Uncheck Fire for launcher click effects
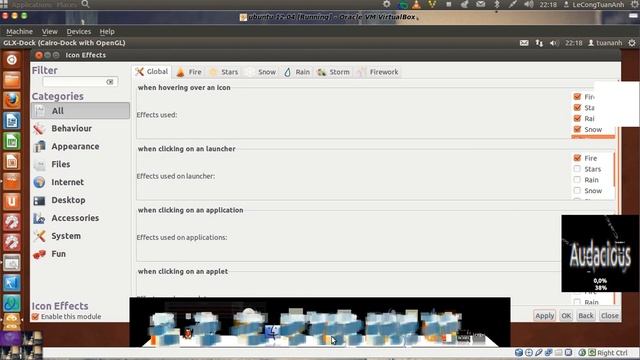This screenshot has width=640, height=360. [577, 158]
